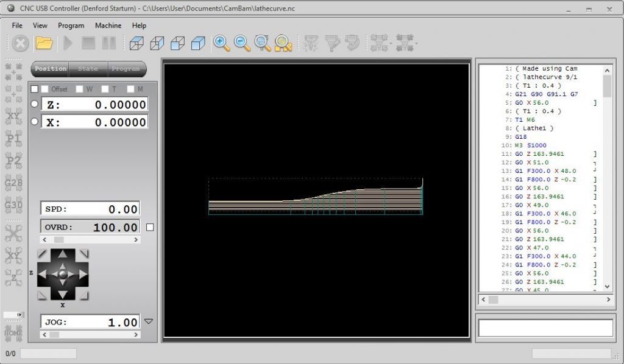The image size is (624, 364).
Task: Open the File menu
Action: [x=17, y=26]
